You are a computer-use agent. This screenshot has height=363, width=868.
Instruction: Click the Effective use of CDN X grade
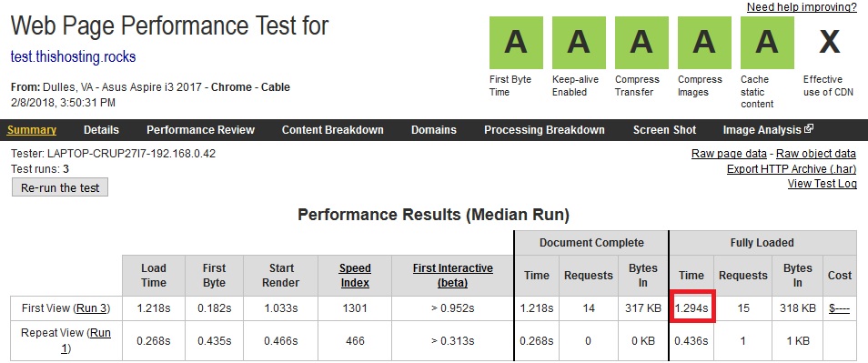click(830, 43)
